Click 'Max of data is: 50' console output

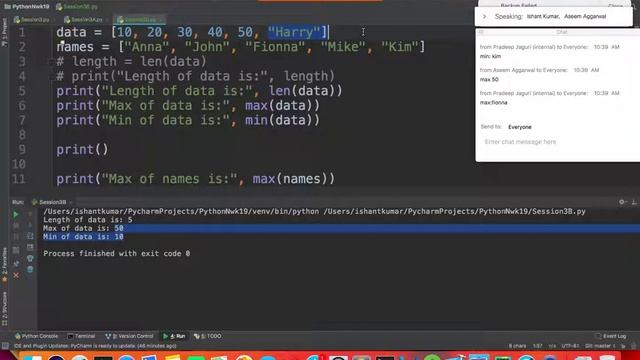coord(83,229)
